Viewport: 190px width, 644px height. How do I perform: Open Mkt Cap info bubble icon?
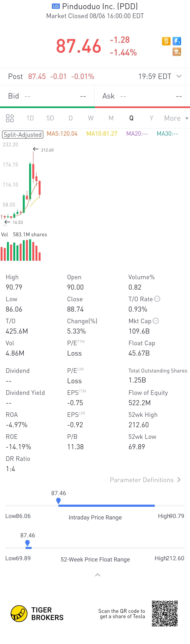coord(156,321)
